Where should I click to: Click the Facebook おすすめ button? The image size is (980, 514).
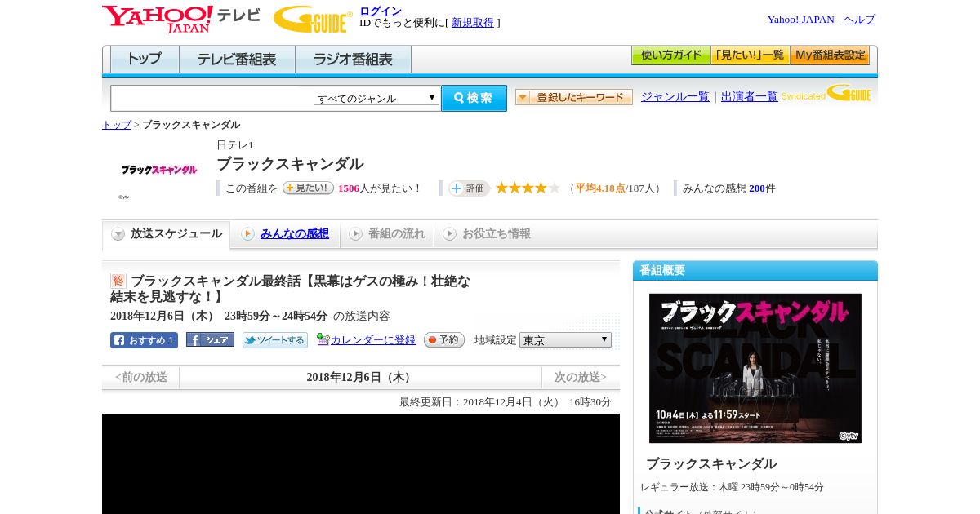144,340
